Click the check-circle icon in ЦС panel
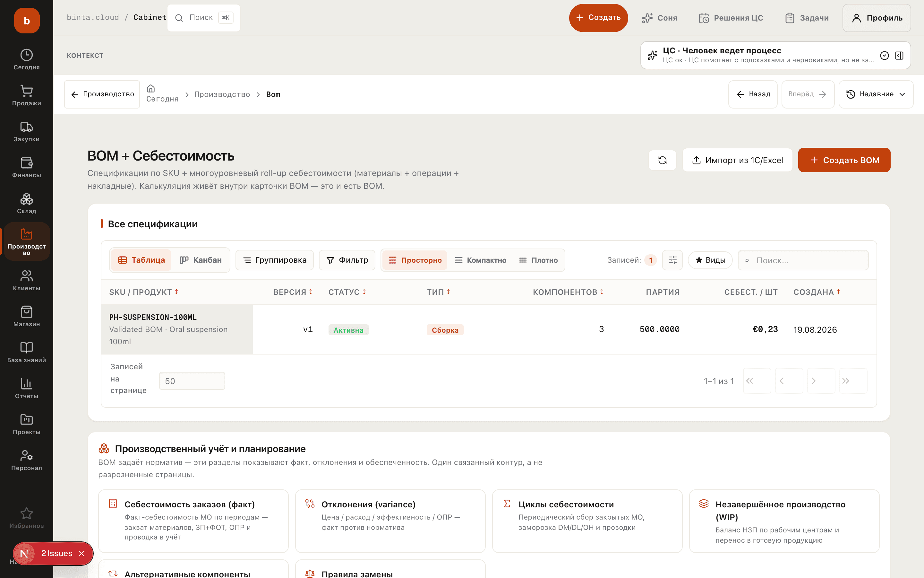Viewport: 924px width, 578px height. tap(884, 56)
